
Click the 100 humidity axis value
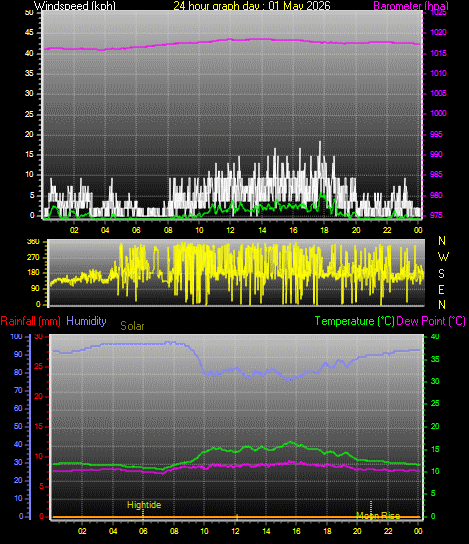point(16,337)
